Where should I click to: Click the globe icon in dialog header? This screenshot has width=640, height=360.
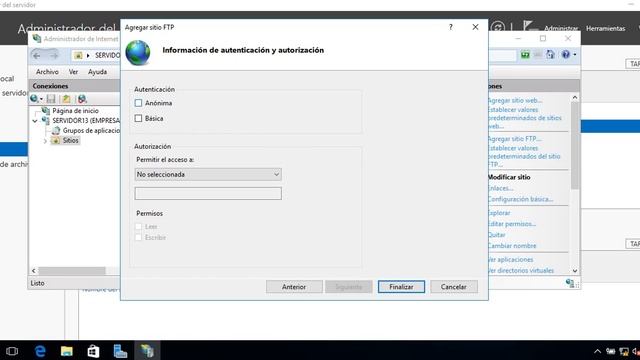(138, 53)
